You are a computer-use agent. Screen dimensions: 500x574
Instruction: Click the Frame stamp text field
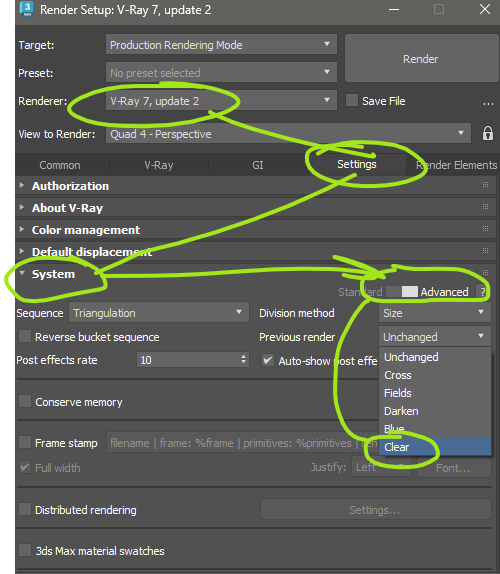click(243, 443)
